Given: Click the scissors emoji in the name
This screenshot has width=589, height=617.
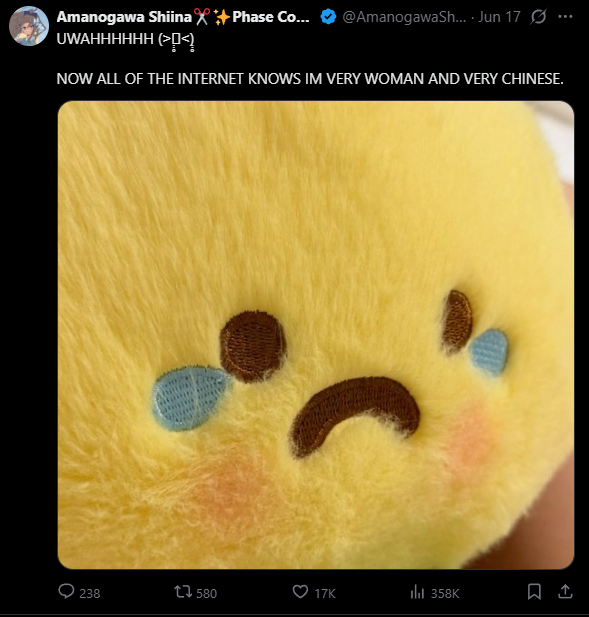Looking at the screenshot, I should [x=202, y=17].
